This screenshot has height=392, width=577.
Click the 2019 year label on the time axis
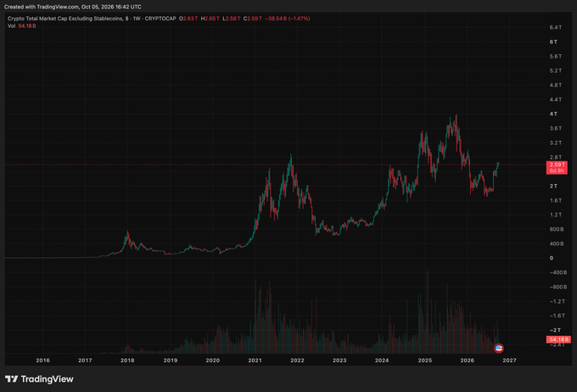click(171, 361)
